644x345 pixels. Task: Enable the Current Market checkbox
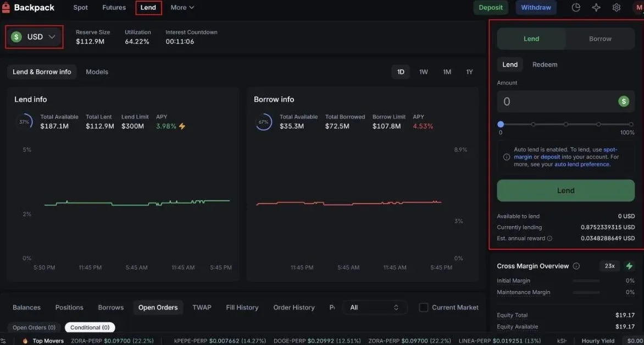click(424, 307)
